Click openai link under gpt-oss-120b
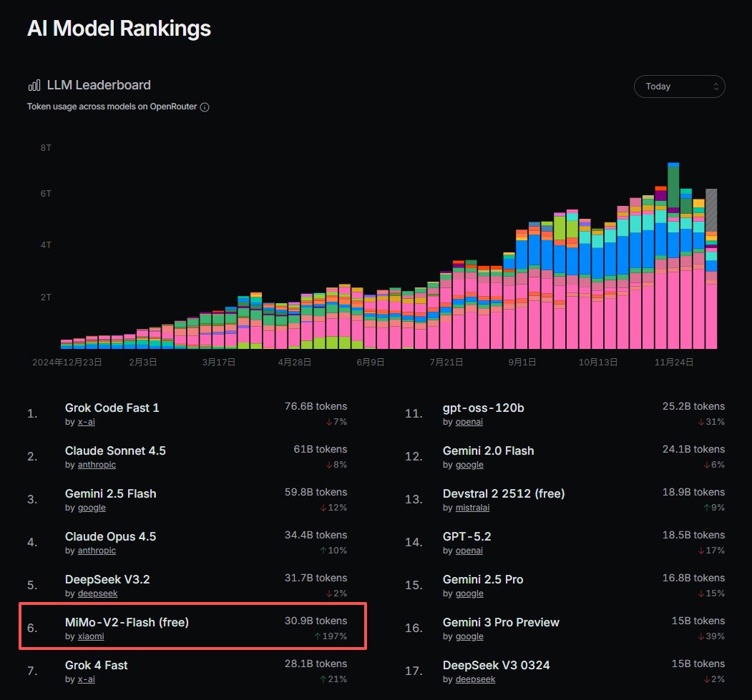Screen dimensions: 752x700 [469, 422]
